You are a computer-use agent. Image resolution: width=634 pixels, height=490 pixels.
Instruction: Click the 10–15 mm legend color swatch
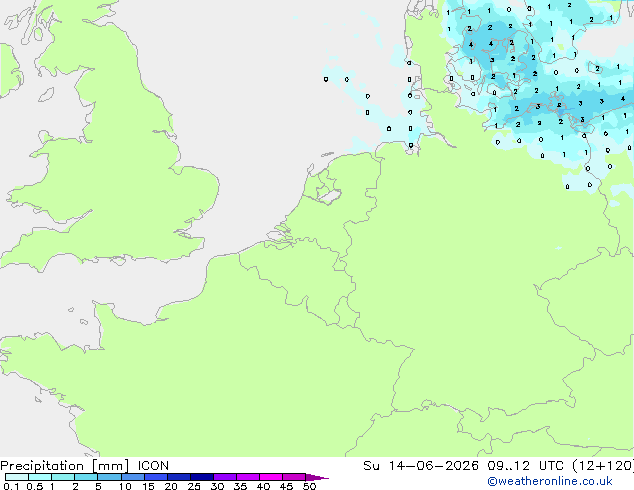pos(133,477)
